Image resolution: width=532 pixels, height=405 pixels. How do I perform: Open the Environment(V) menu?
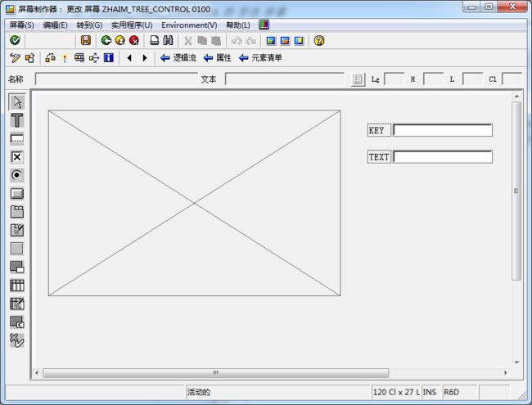189,25
